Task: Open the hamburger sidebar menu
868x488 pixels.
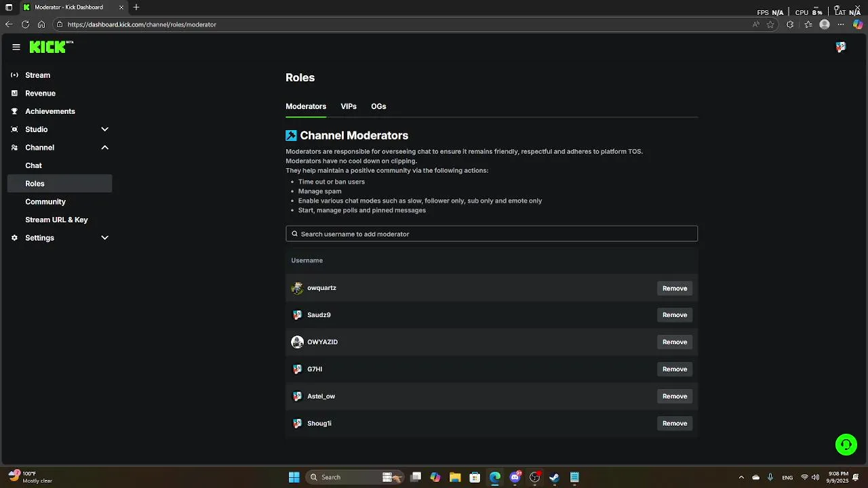Action: 16,47
